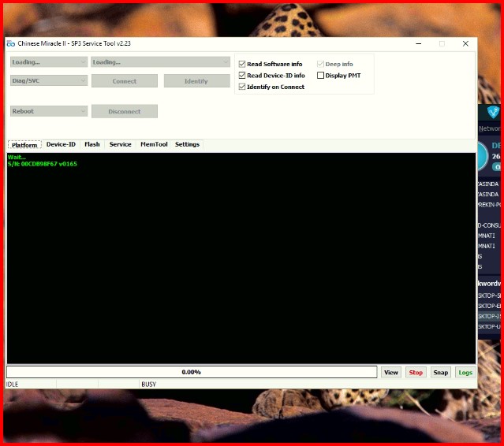504x446 pixels.
Task: Expand the Reboot dropdown
Action: 49,111
